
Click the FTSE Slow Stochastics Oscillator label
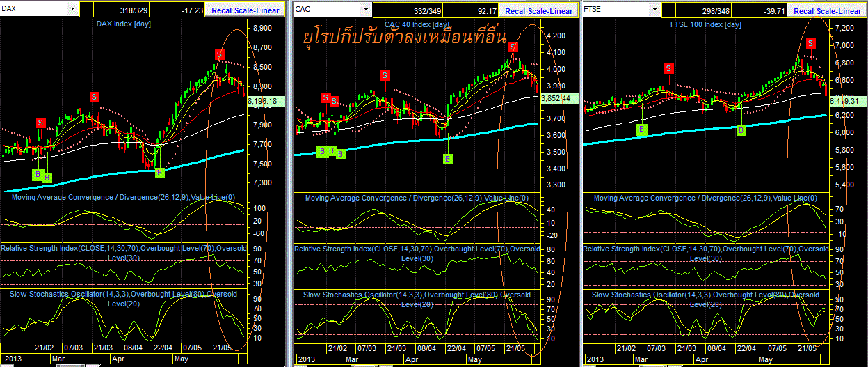point(705,299)
